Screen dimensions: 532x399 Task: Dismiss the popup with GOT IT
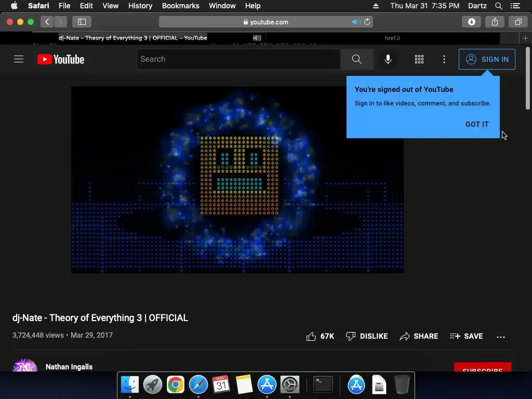(477, 124)
